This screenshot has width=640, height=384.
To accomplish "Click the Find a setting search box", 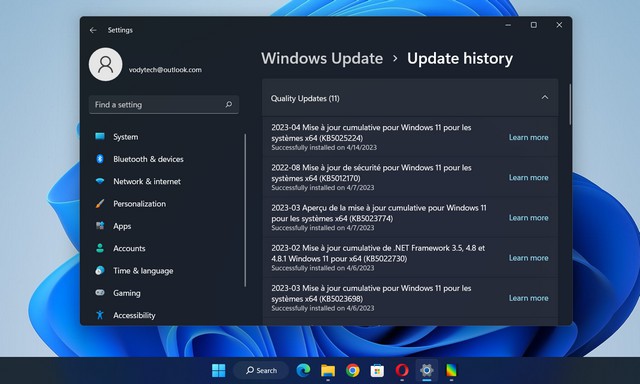I will [164, 104].
